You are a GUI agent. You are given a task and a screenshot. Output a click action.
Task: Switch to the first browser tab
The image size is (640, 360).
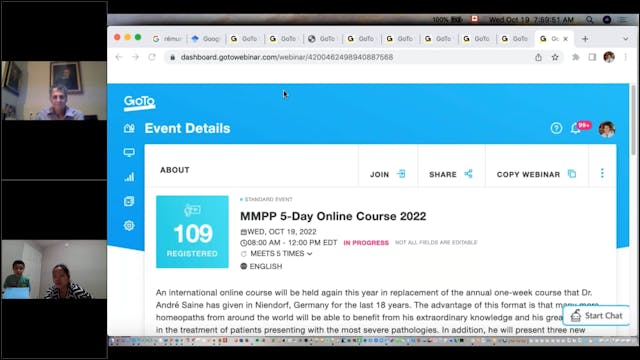pyautogui.click(x=167, y=39)
